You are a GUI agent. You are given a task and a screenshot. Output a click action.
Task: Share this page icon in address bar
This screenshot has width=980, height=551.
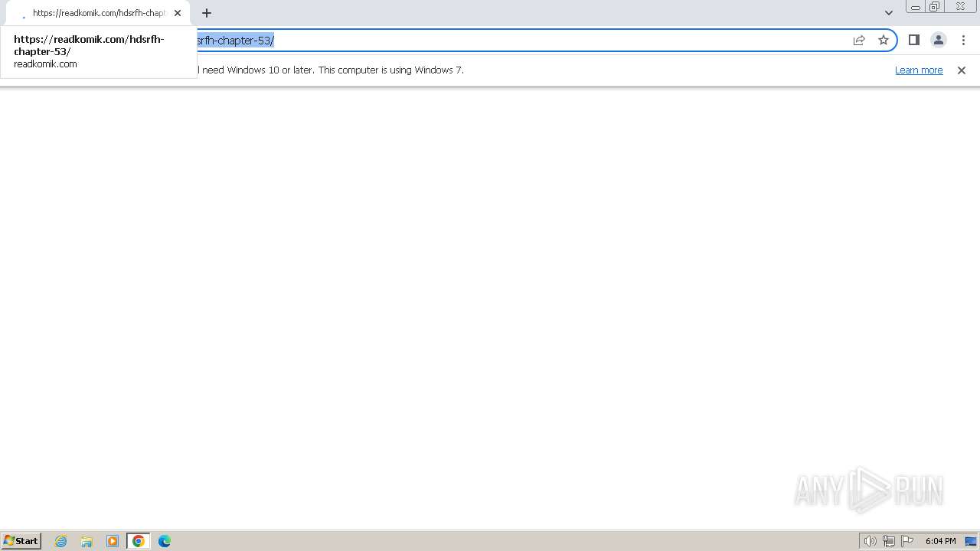pyautogui.click(x=859, y=40)
